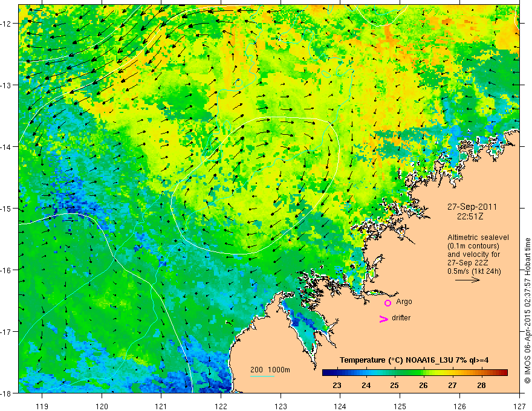
Task: Click the 0.5m/s velocity scale arrow
Action: tap(467, 280)
